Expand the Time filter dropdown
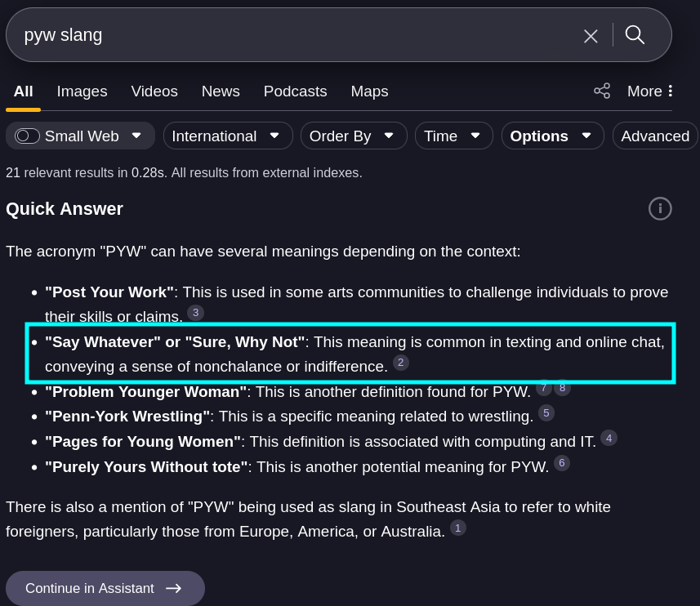 pyautogui.click(x=453, y=136)
